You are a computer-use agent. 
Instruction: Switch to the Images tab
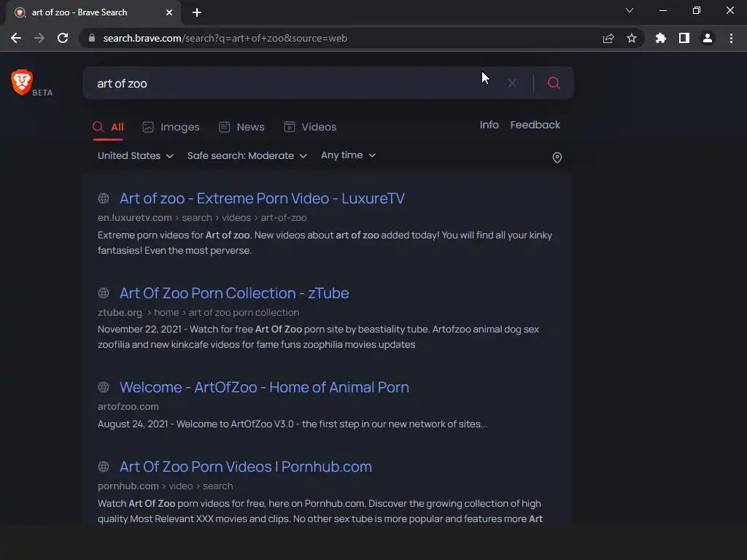(171, 127)
